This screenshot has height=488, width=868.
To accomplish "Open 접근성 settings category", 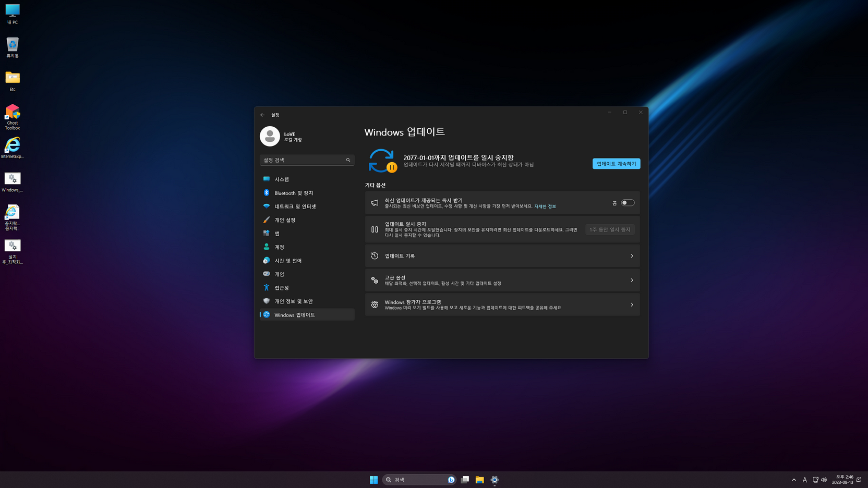I will [x=307, y=288].
